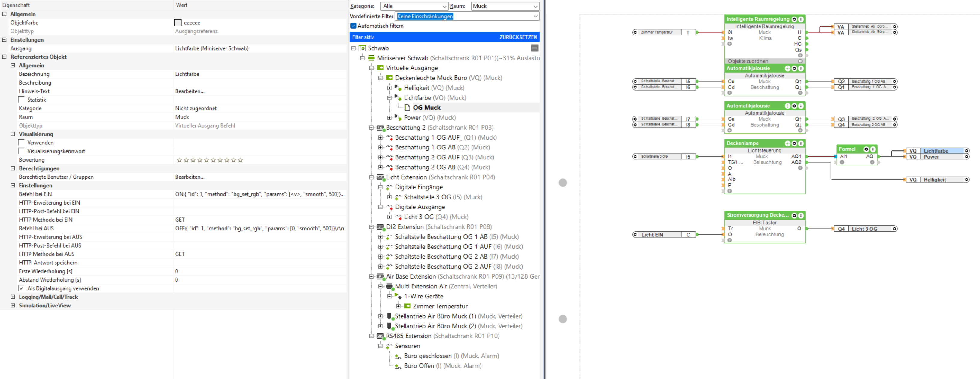Expand the Logging/Mail/Call/Track section
This screenshot has height=379, width=980.
click(x=13, y=297)
